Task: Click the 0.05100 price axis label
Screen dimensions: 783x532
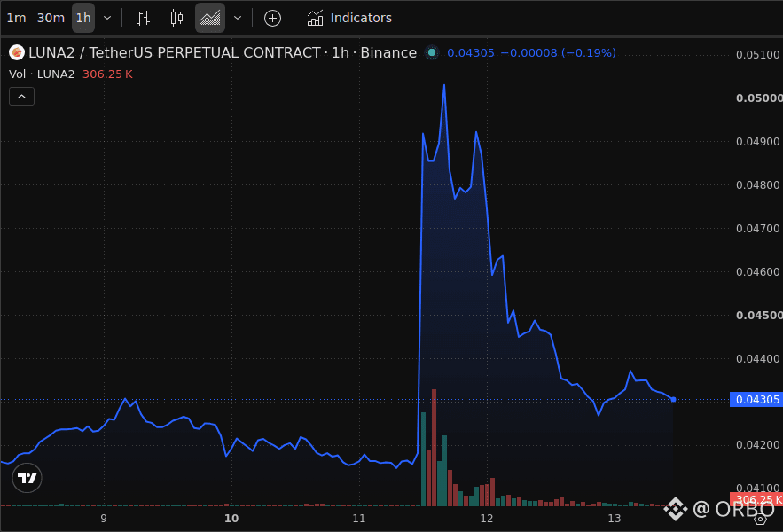Action: click(x=758, y=54)
